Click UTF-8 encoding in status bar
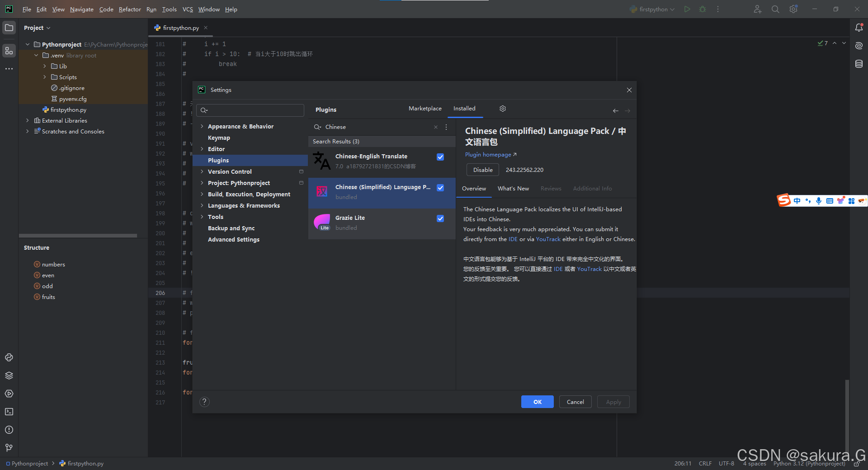The image size is (868, 470). pyautogui.click(x=726, y=464)
